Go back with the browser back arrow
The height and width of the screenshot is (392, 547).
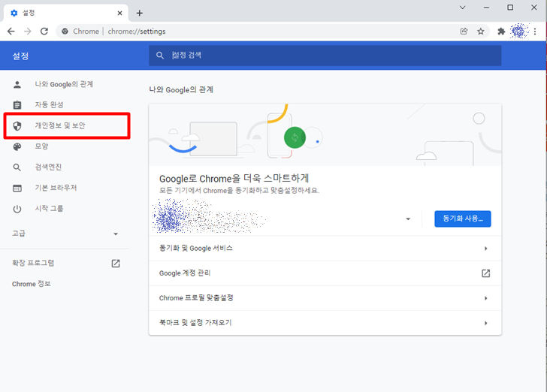[11, 32]
